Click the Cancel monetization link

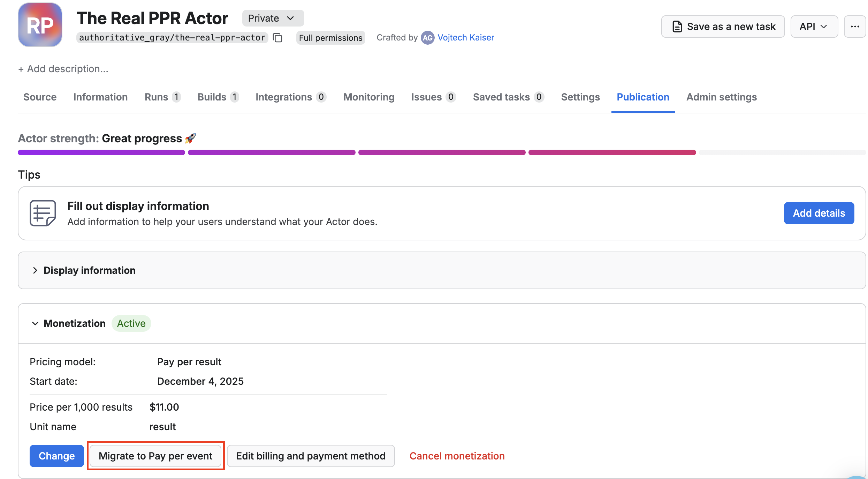(x=457, y=456)
